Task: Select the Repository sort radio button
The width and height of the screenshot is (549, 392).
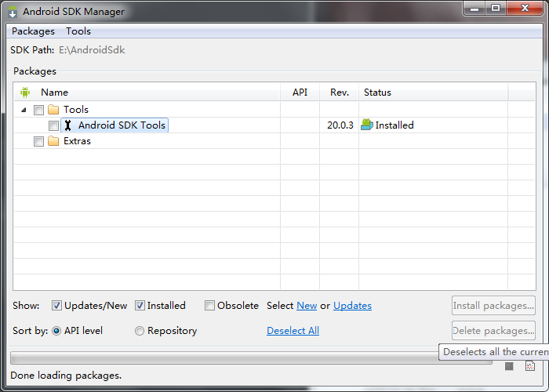Action: (x=140, y=331)
